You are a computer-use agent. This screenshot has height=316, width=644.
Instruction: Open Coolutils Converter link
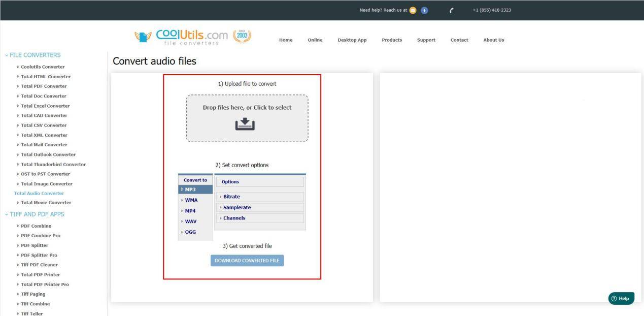click(43, 67)
